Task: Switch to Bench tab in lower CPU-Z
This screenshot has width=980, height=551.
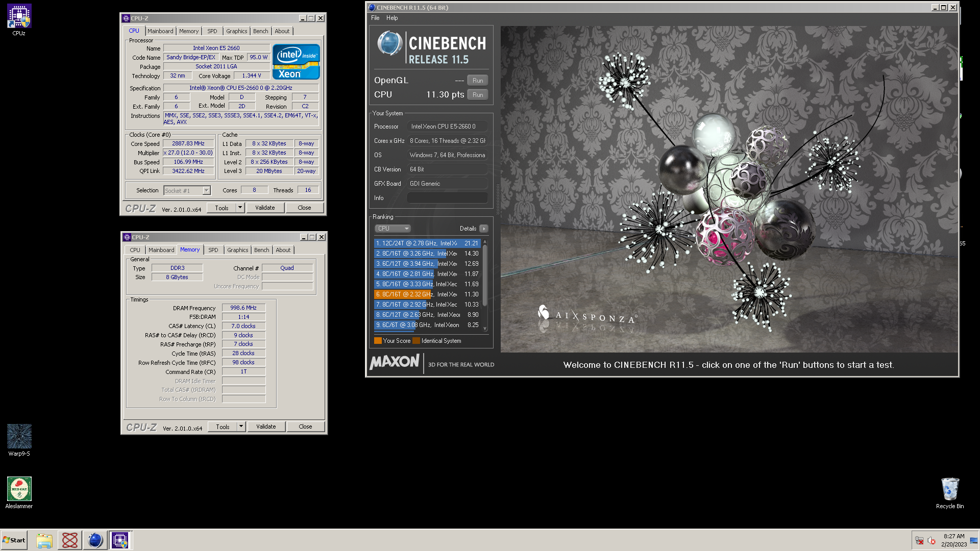Action: tap(262, 250)
